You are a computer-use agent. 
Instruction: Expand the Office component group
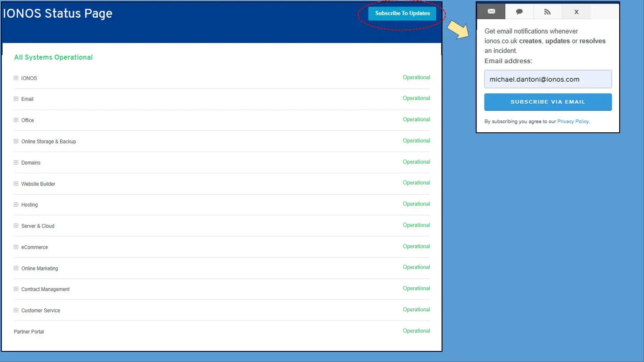coord(16,120)
